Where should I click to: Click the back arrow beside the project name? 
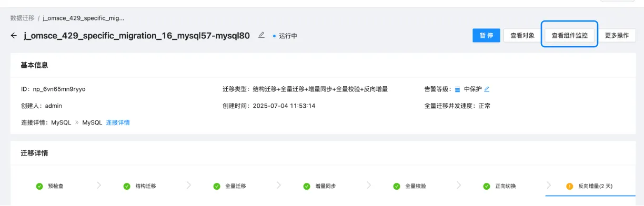click(x=14, y=36)
